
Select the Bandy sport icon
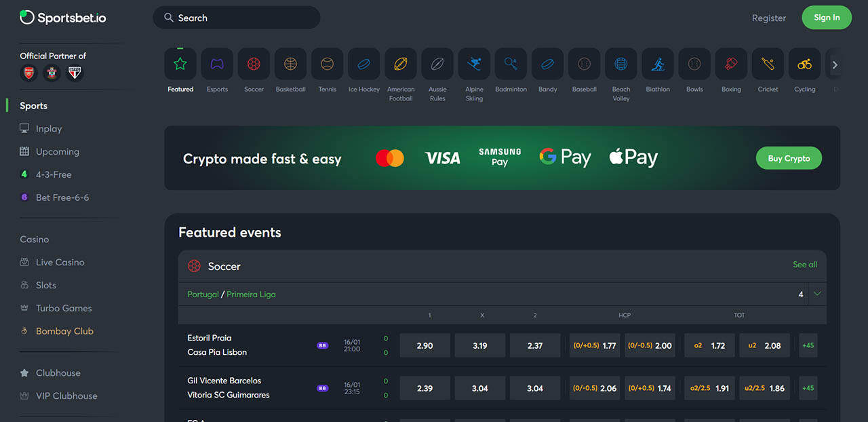tap(547, 64)
